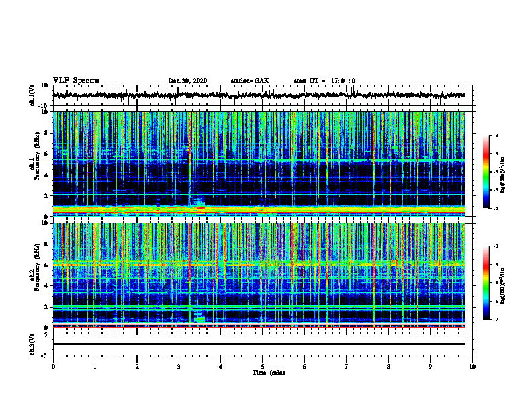Image resolution: width=532 pixels, height=411 pixels.
Task: Click the "4" kHz tick on ch.1 spectrogram
Action: [x=46, y=175]
